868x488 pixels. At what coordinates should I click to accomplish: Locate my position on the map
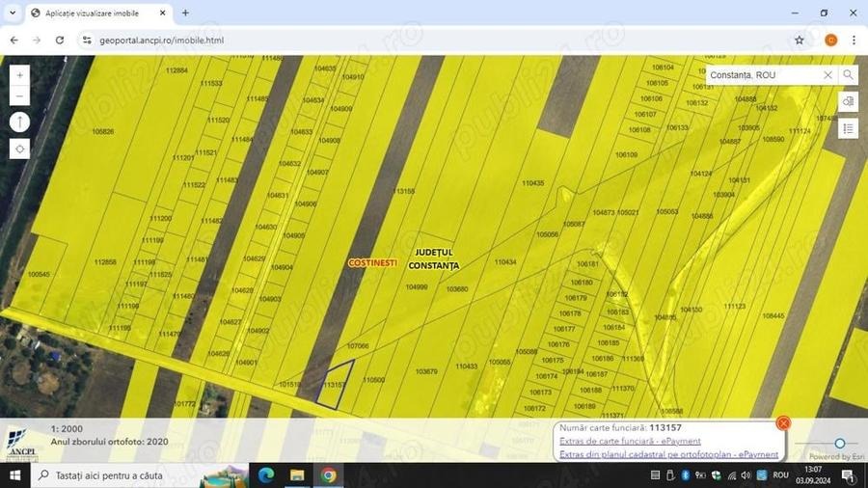[x=20, y=149]
